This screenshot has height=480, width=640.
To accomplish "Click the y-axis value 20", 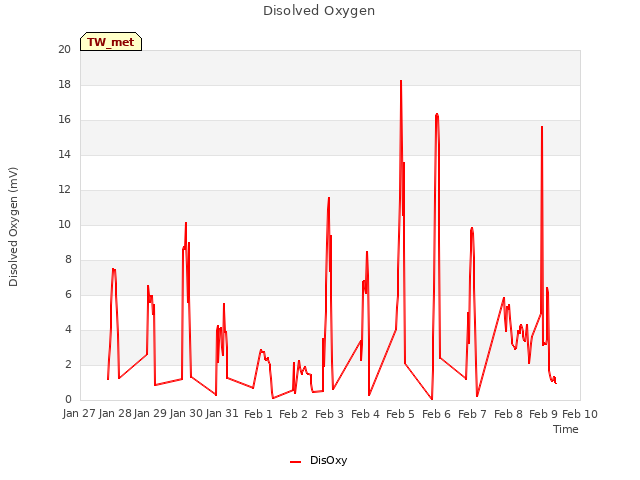I will point(64,50).
